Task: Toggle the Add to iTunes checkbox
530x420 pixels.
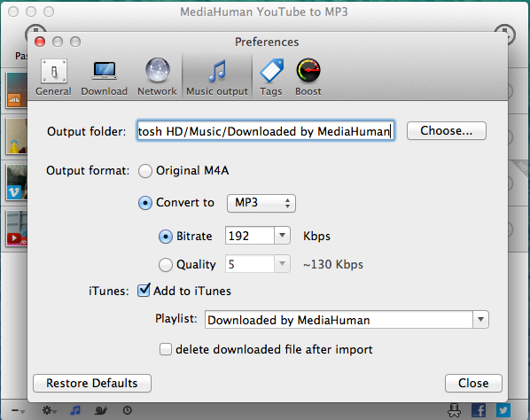Action: click(144, 291)
